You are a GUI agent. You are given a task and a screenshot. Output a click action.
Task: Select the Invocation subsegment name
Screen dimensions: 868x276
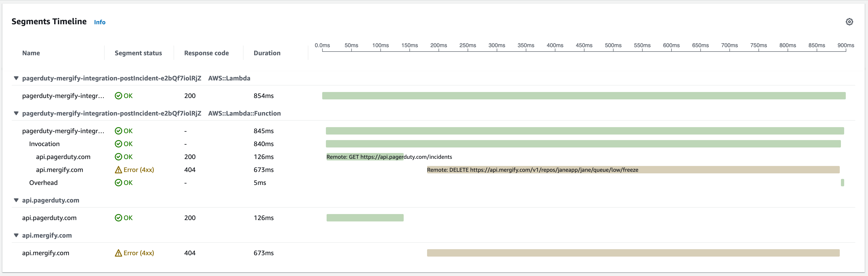pyautogui.click(x=44, y=144)
